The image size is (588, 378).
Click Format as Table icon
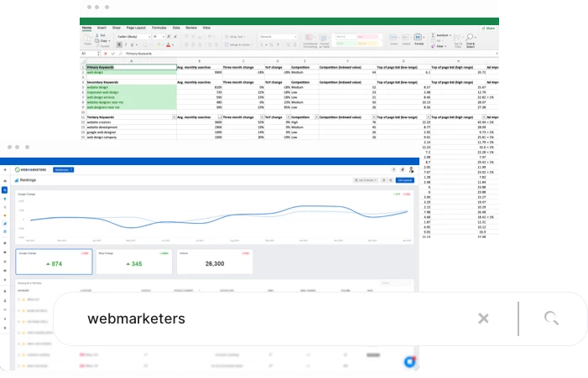coord(325,40)
